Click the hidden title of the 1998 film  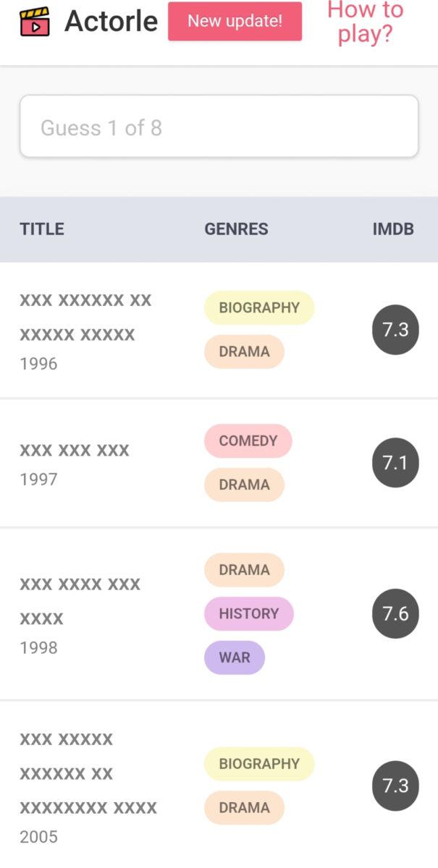(80, 601)
